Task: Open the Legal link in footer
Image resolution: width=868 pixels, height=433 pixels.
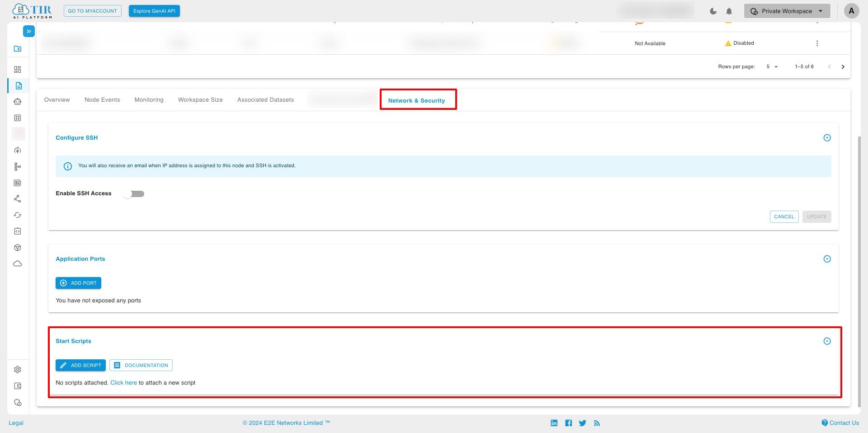Action: tap(16, 423)
